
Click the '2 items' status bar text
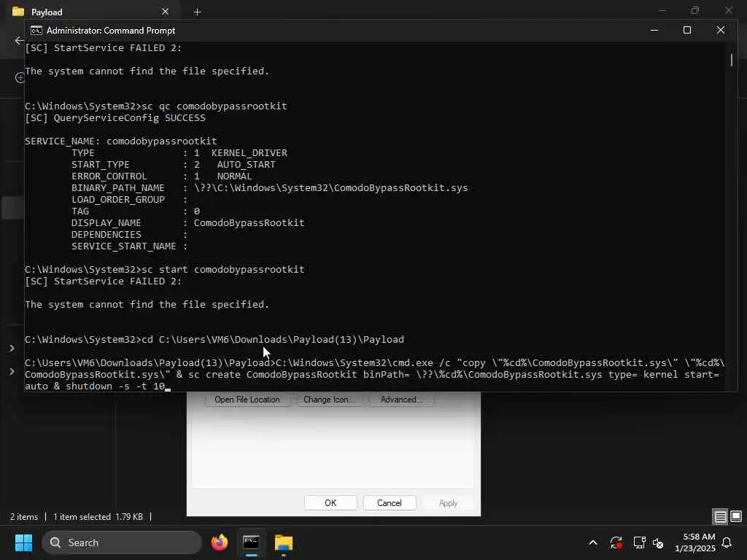point(24,517)
